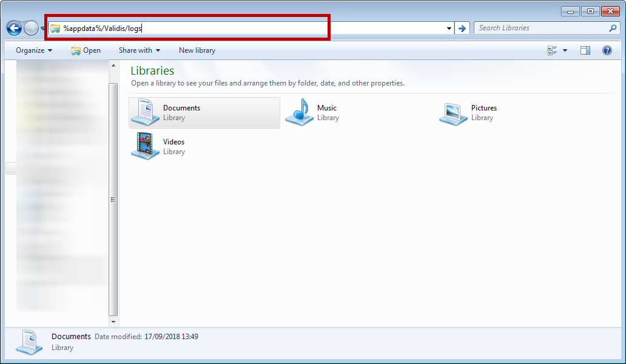Select the Documents library item
626x364 pixels.
(204, 113)
